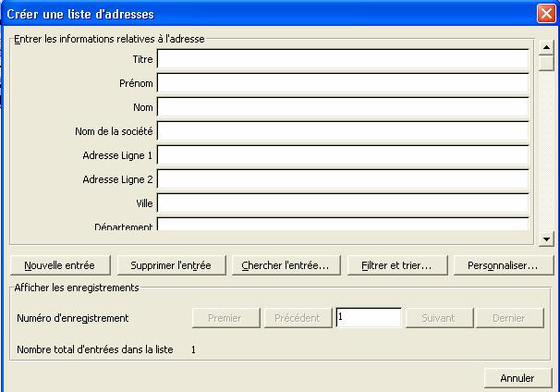Viewport: 560px width, 392px height.
Task: Click the Département input field
Action: [x=342, y=225]
